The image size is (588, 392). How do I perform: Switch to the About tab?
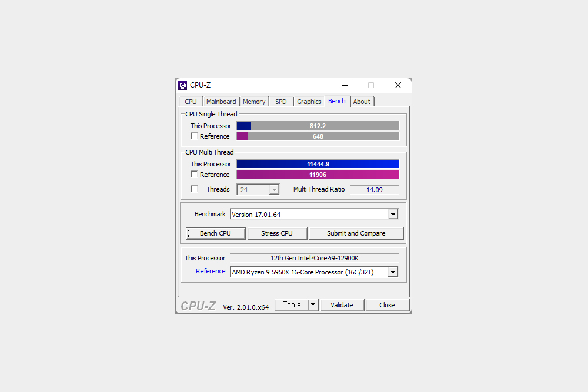pyautogui.click(x=362, y=102)
